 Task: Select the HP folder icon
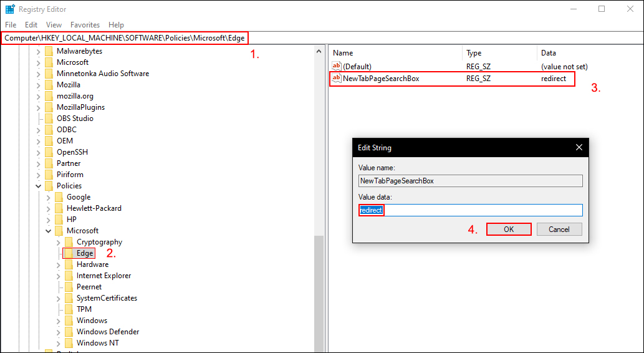[x=59, y=220]
